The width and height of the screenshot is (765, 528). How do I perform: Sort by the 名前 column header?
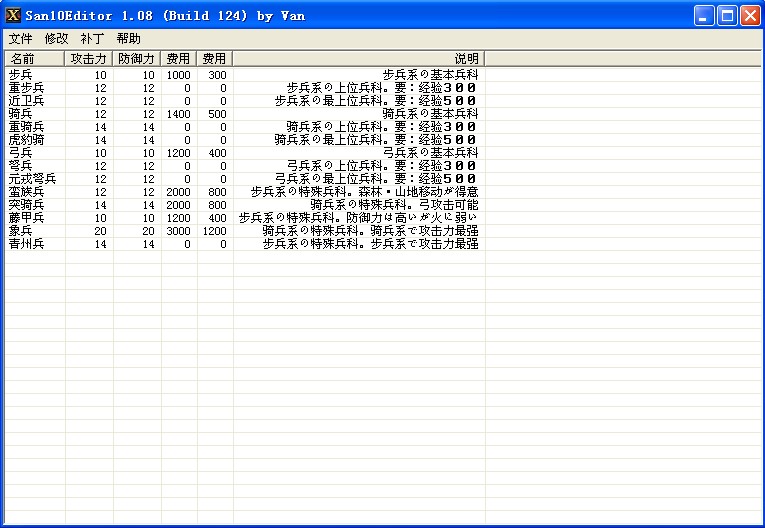click(x=33, y=59)
